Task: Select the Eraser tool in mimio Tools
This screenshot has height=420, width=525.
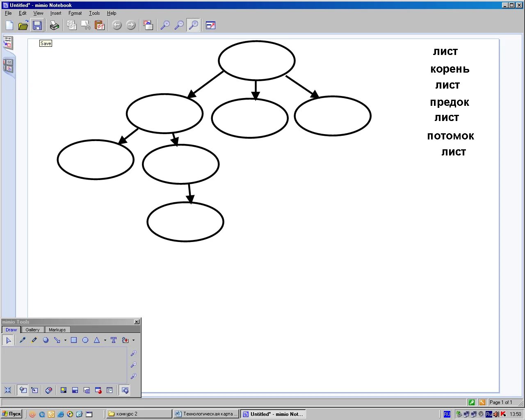Action: tap(49, 390)
